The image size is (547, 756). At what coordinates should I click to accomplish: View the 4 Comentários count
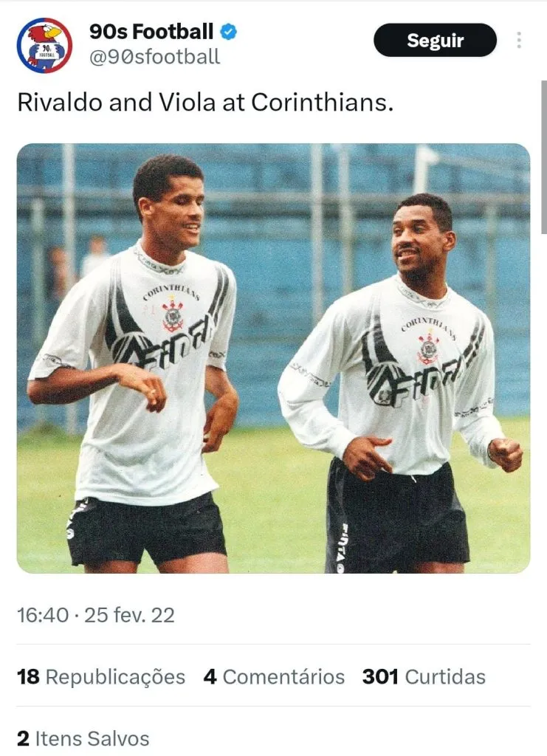pyautogui.click(x=274, y=677)
